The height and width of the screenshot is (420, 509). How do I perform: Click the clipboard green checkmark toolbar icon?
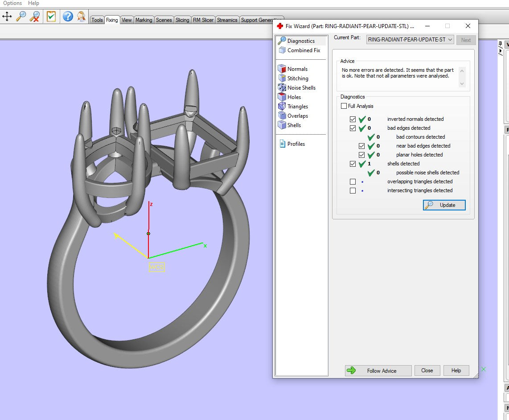[x=51, y=17]
